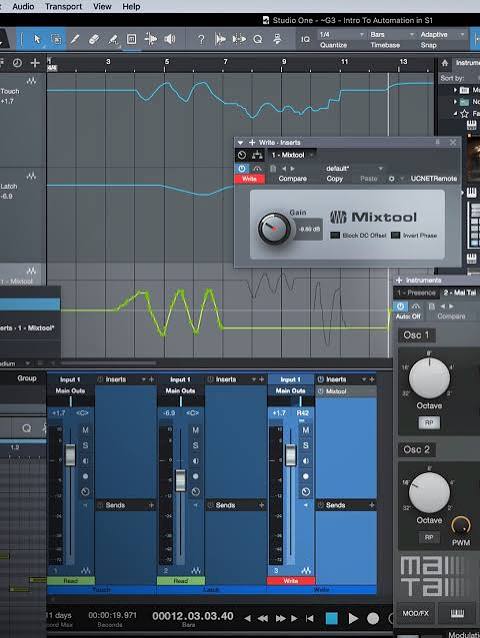Select the Eraser tool

94,39
